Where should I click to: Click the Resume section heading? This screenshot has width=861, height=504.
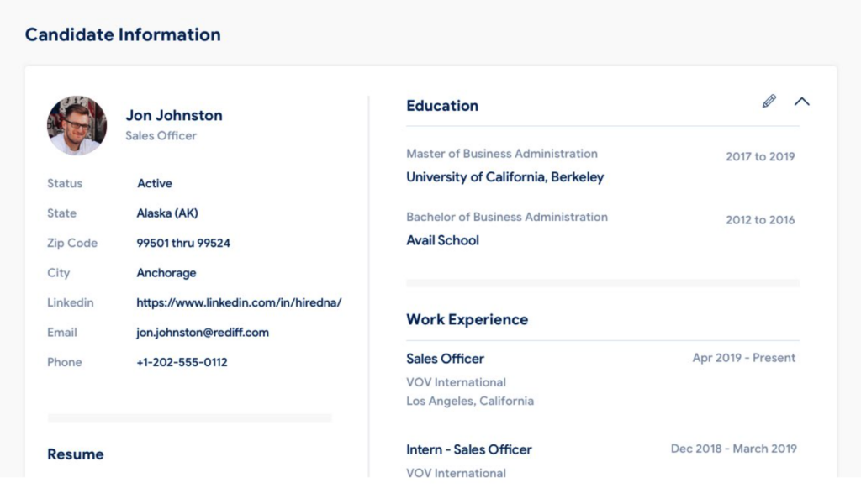(x=75, y=454)
